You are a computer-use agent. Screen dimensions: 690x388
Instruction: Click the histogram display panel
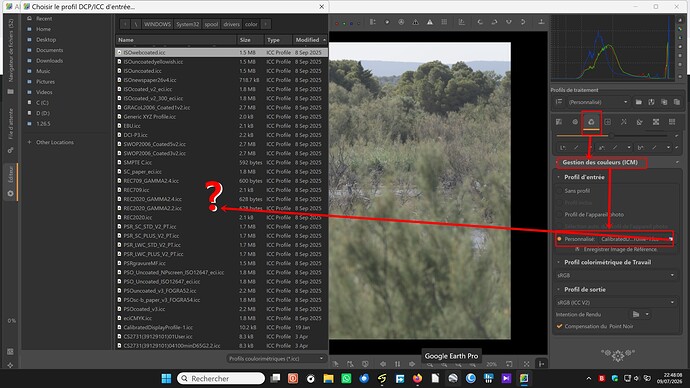pos(613,48)
